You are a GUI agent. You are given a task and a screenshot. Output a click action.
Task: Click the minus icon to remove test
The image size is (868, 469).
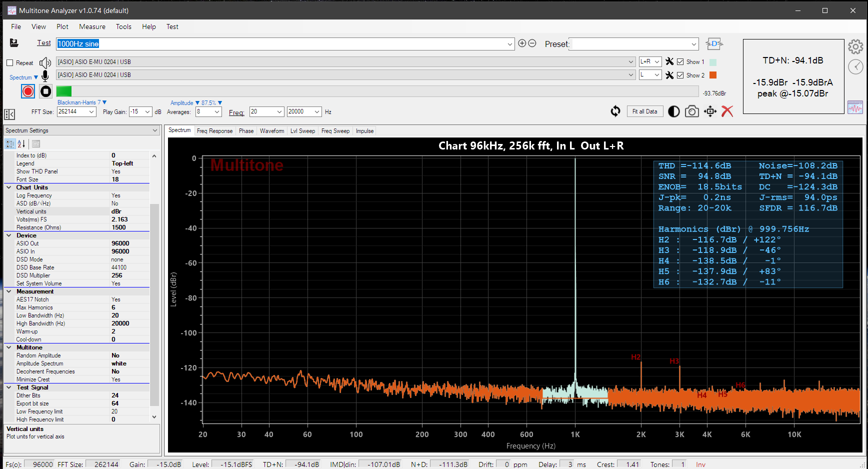click(532, 43)
